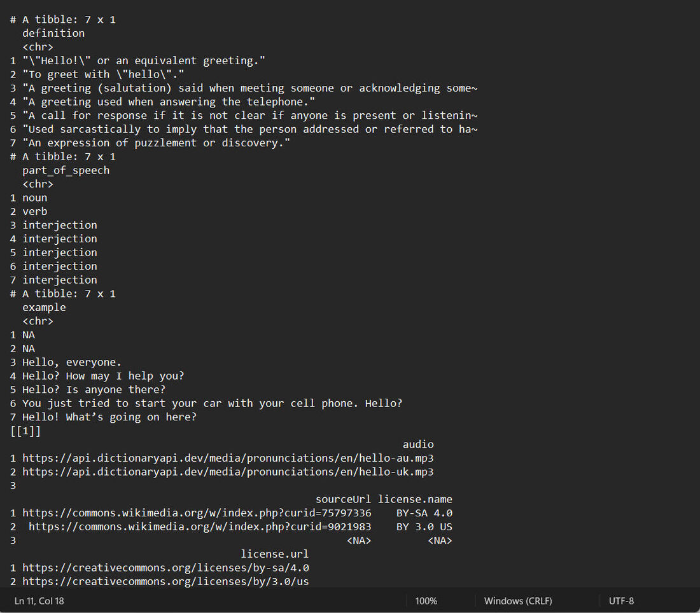Viewport: 700px width, 613px height.
Task: Place cursor on the 'Hello, everyone.' line
Action: pos(71,362)
